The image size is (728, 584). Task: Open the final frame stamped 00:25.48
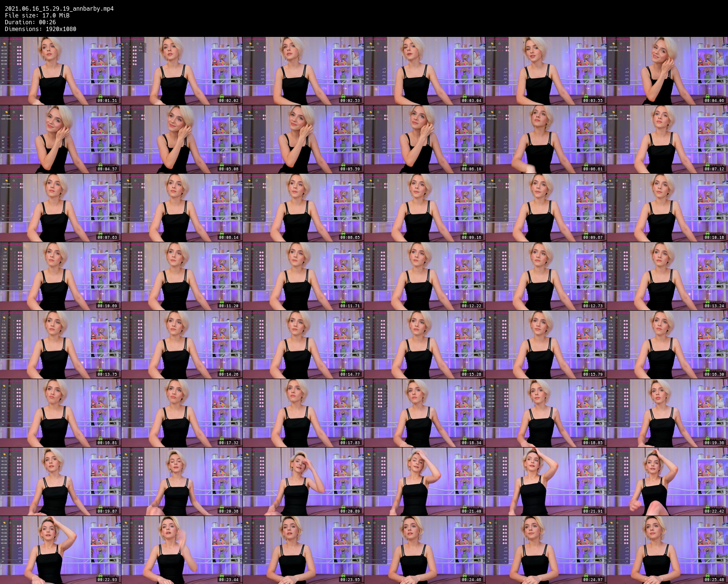(x=667, y=550)
